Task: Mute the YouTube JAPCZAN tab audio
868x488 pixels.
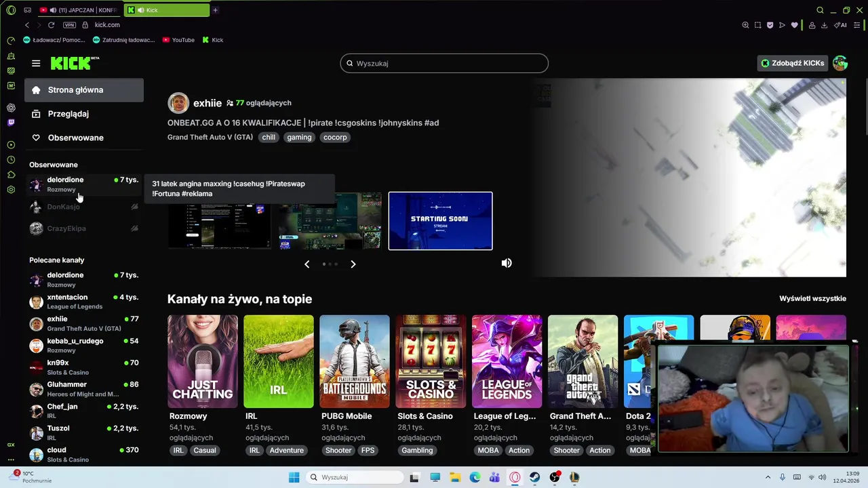Action: [x=53, y=10]
